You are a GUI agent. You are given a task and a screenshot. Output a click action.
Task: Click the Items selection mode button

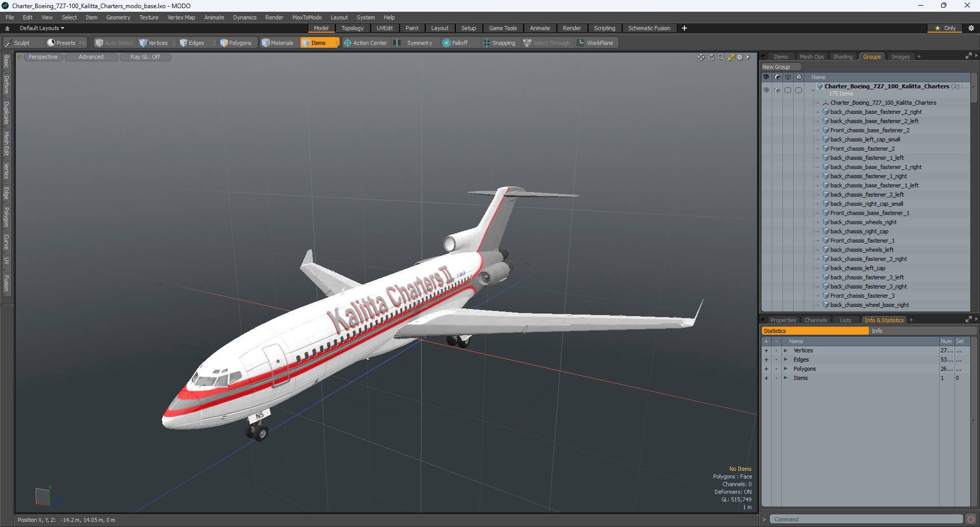tap(319, 43)
